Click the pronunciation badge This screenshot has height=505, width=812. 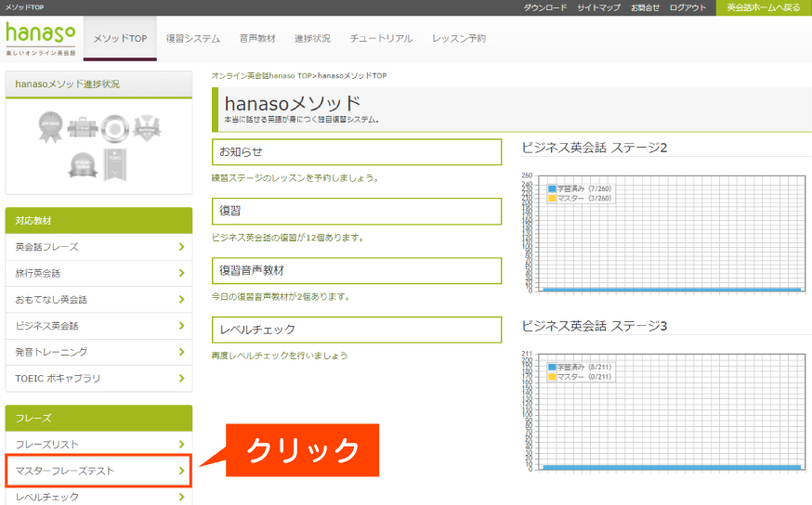(x=83, y=165)
